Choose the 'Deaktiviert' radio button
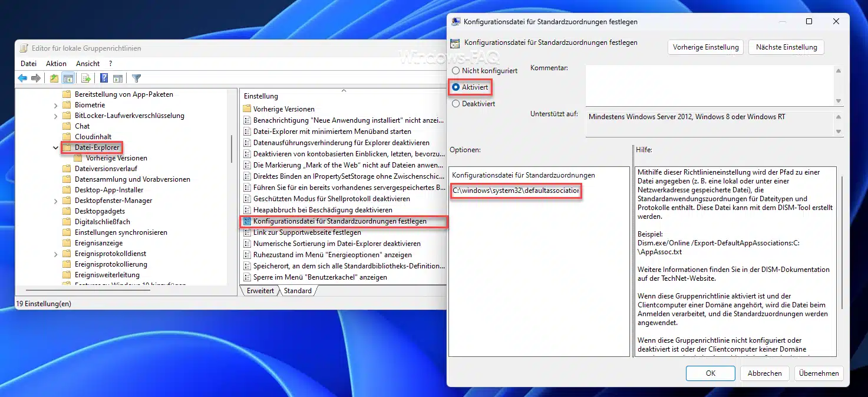The height and width of the screenshot is (397, 868). click(456, 104)
